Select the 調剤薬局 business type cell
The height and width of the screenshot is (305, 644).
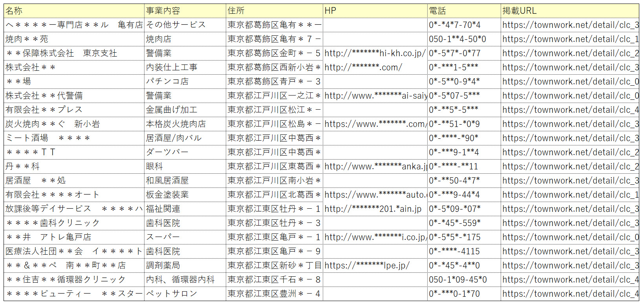[x=185, y=266]
